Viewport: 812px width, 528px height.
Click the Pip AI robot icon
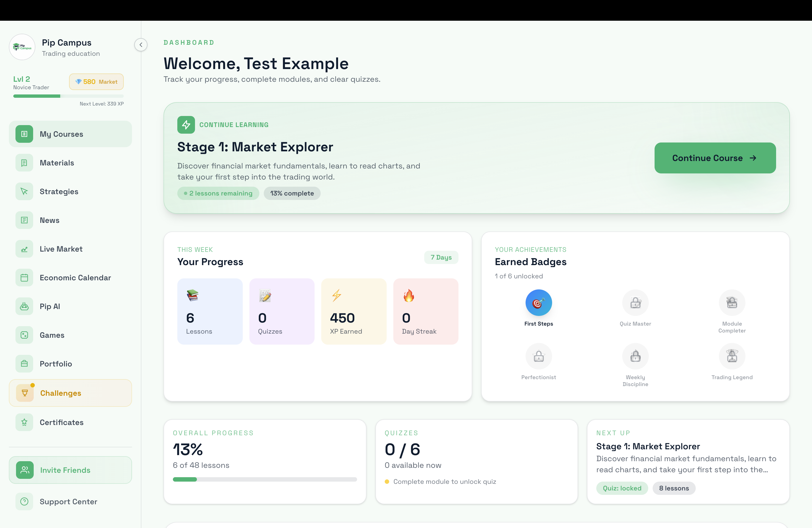[24, 306]
